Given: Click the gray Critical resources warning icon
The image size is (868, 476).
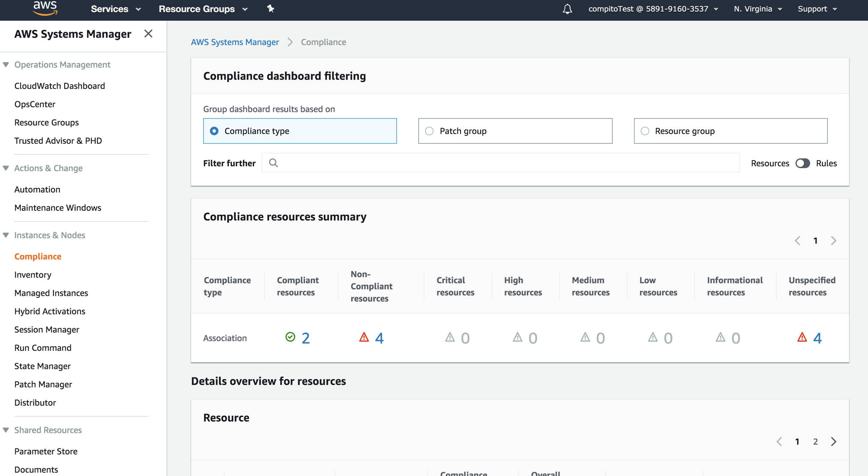Looking at the screenshot, I should tap(450, 337).
